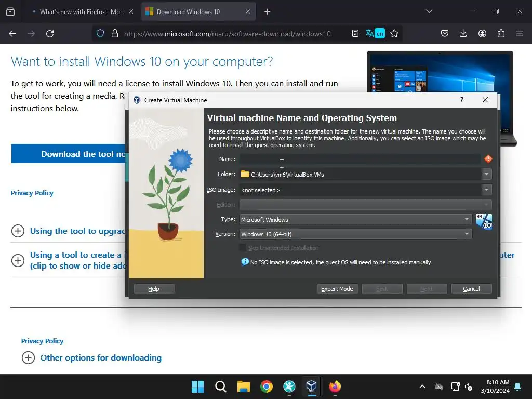Click the OneDrive cloud tray icon

tap(439, 387)
